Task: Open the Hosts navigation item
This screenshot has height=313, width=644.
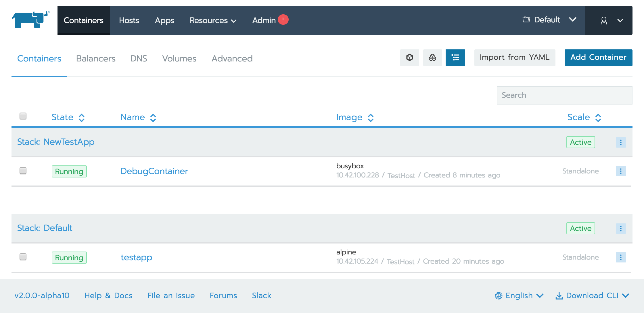Action: [x=129, y=20]
